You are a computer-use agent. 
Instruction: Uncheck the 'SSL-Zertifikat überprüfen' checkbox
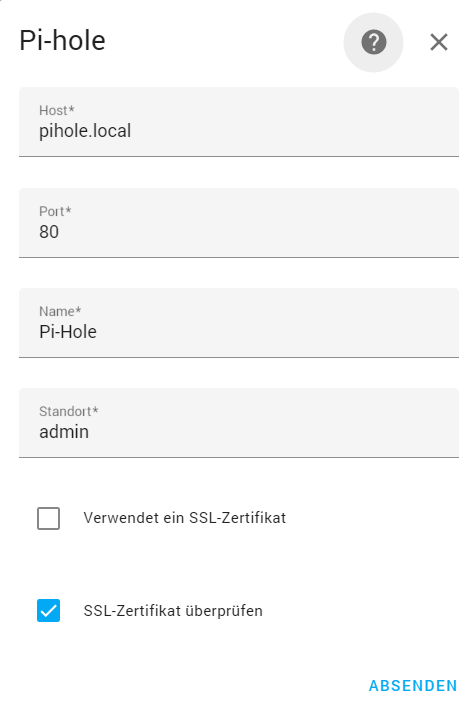click(x=48, y=611)
